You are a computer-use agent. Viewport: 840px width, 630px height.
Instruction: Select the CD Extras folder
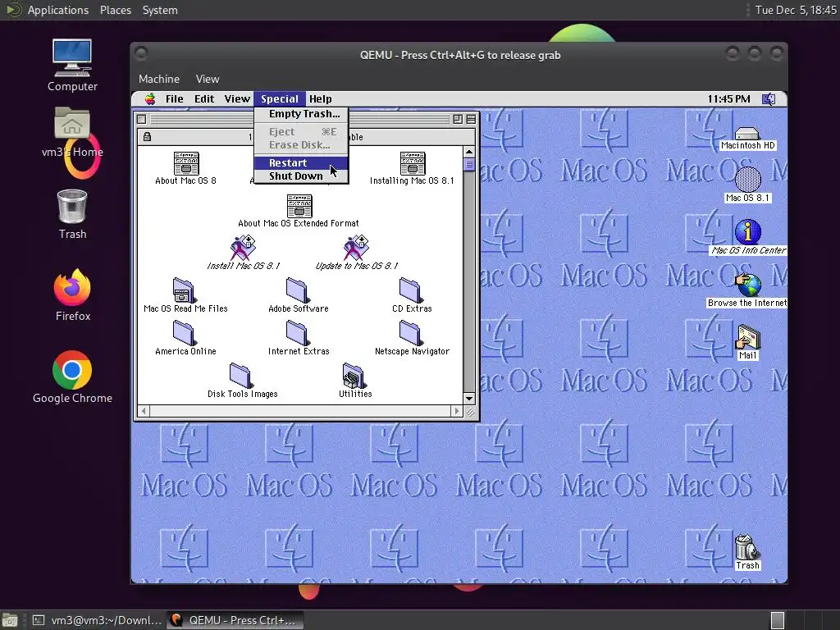(x=412, y=290)
